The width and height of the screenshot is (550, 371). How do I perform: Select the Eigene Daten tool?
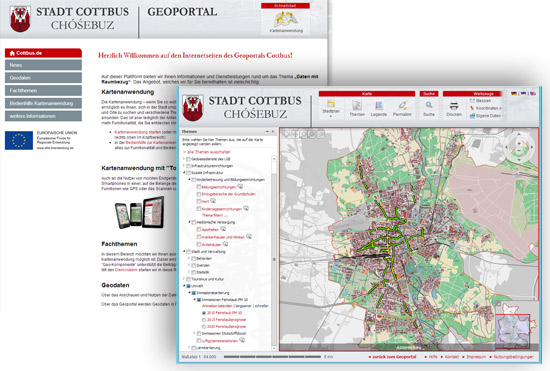(485, 116)
